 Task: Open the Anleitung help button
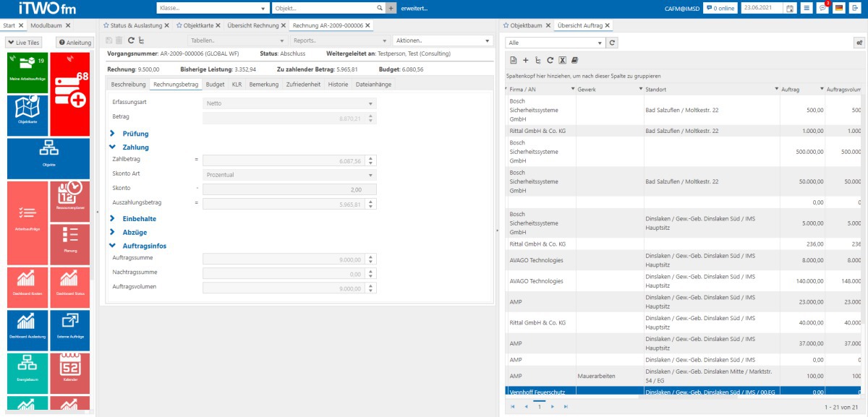tap(75, 43)
